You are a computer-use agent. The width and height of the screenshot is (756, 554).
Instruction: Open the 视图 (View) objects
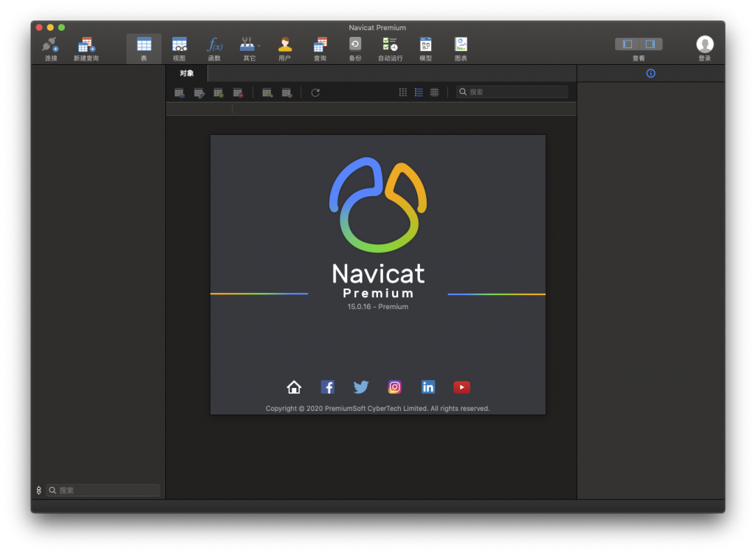point(179,49)
